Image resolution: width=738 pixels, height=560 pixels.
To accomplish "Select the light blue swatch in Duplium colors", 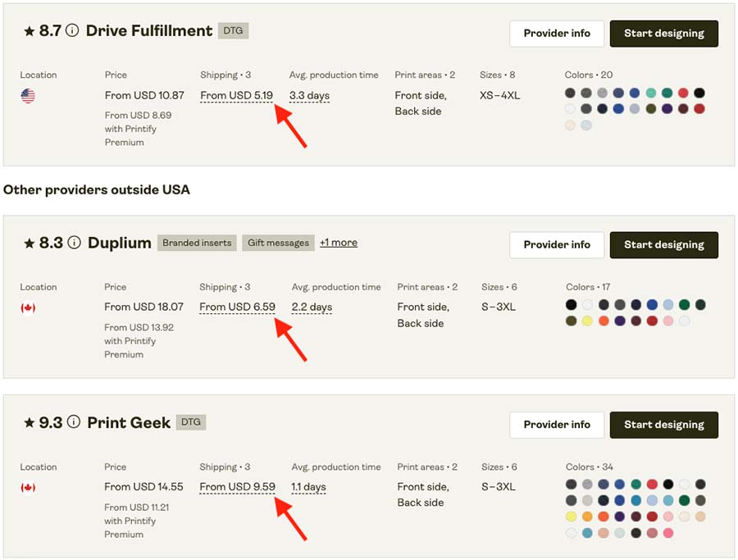I will [667, 304].
